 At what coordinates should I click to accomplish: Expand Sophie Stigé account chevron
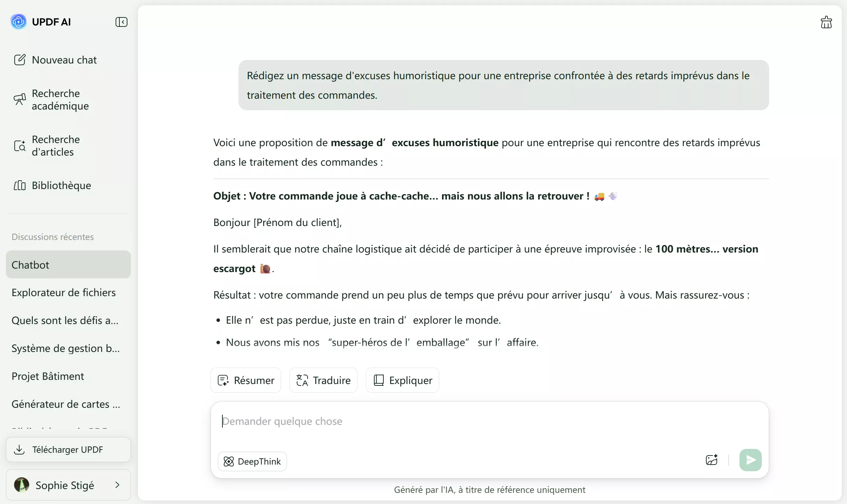pyautogui.click(x=117, y=485)
